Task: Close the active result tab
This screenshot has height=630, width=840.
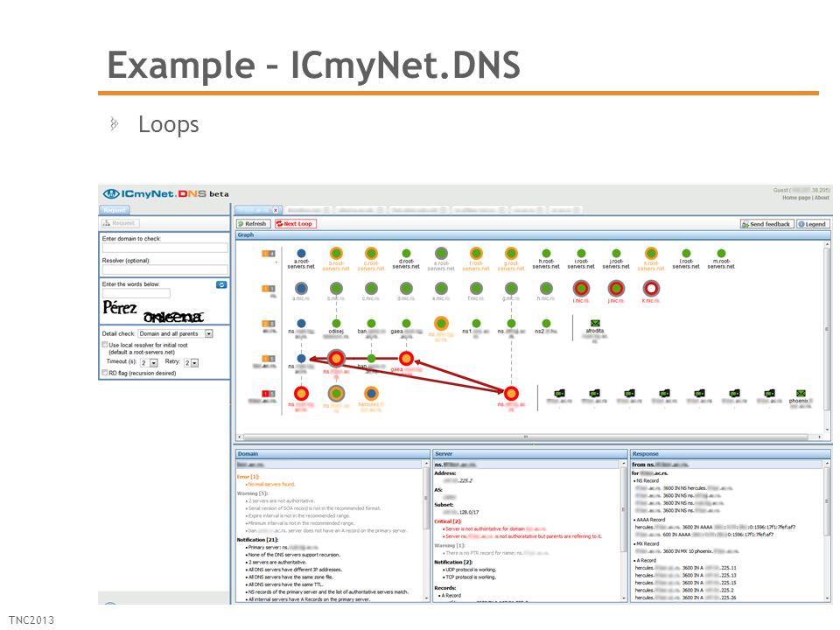Action: [276, 210]
